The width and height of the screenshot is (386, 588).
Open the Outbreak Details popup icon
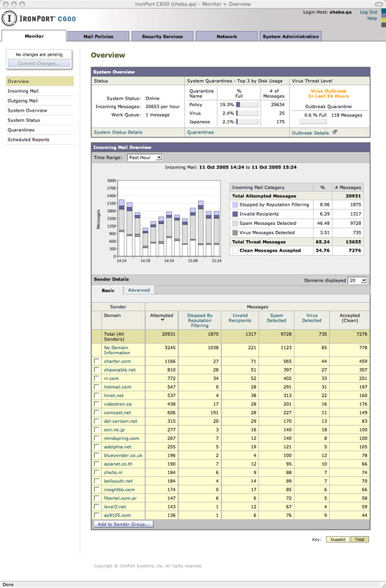click(335, 132)
